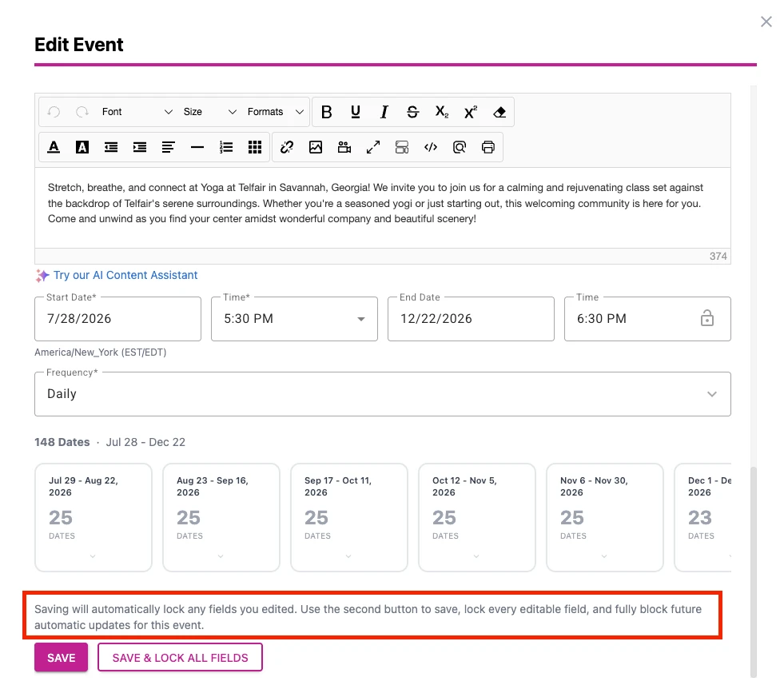The image size is (784, 697).
Task: Toggle Strikethrough formatting
Action: 412,112
